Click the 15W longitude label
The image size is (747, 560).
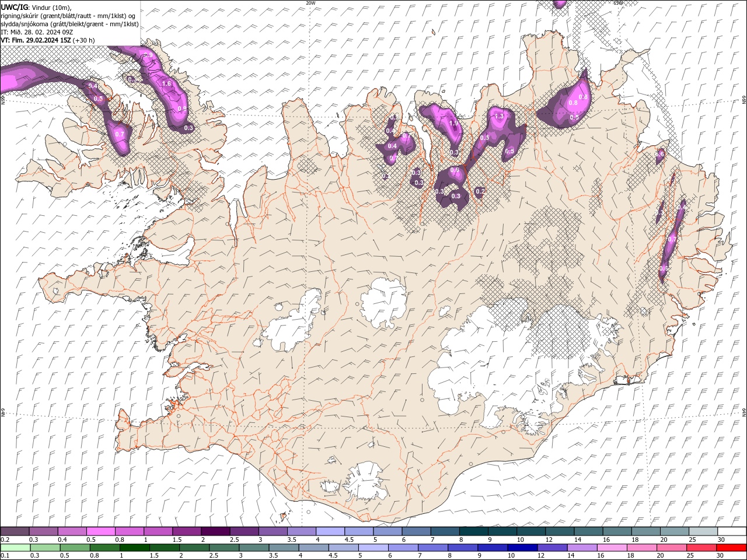point(618,3)
